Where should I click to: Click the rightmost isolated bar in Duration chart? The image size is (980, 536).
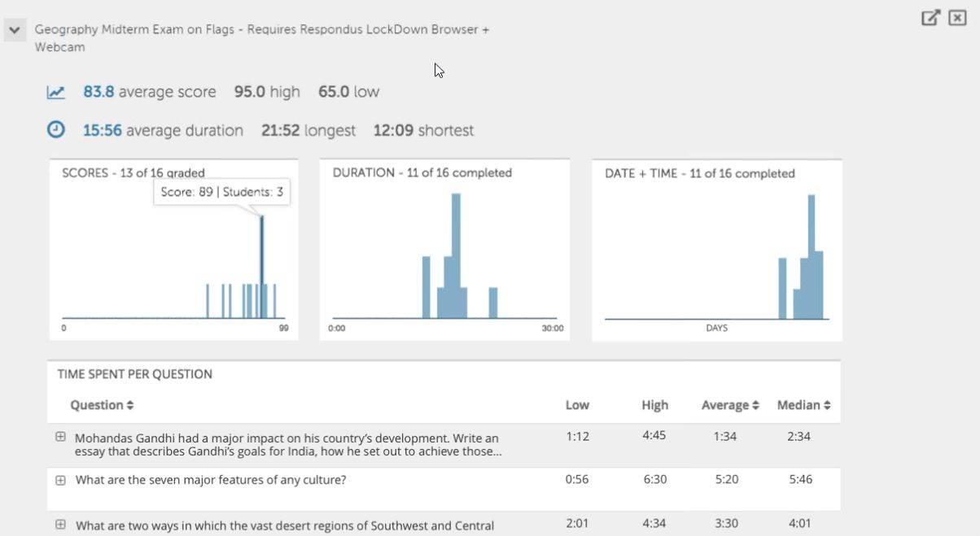pyautogui.click(x=492, y=303)
